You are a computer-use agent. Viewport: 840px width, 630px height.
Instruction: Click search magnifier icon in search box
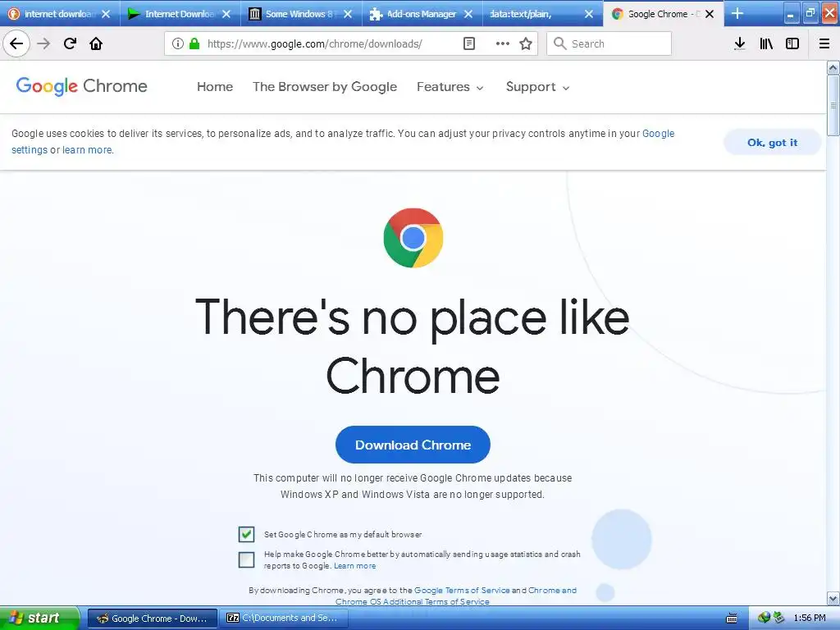[x=559, y=43]
